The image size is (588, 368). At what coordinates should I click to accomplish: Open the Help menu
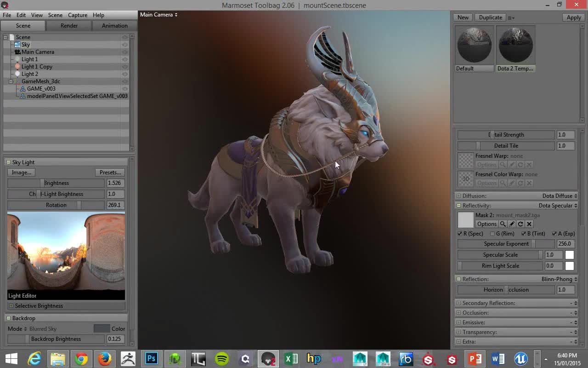click(x=98, y=15)
